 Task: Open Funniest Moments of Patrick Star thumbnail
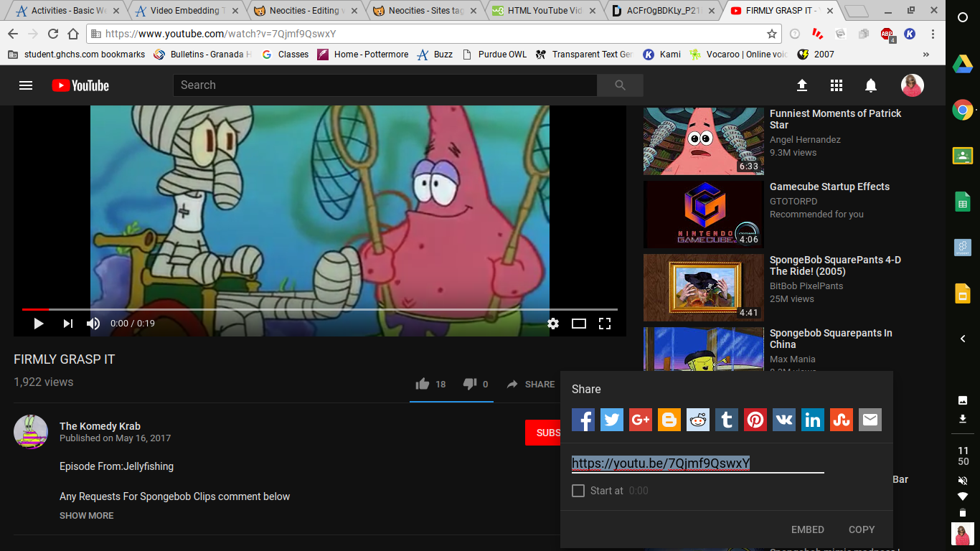coord(704,141)
